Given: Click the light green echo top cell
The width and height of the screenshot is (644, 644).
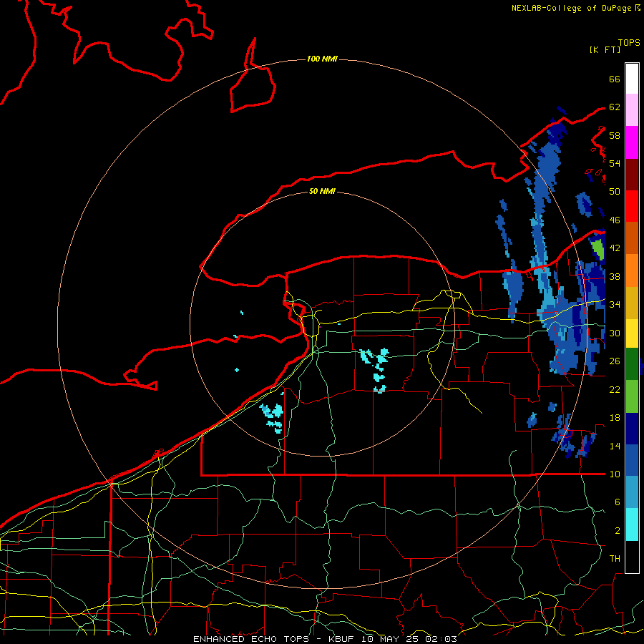Looking at the screenshot, I should tap(598, 248).
